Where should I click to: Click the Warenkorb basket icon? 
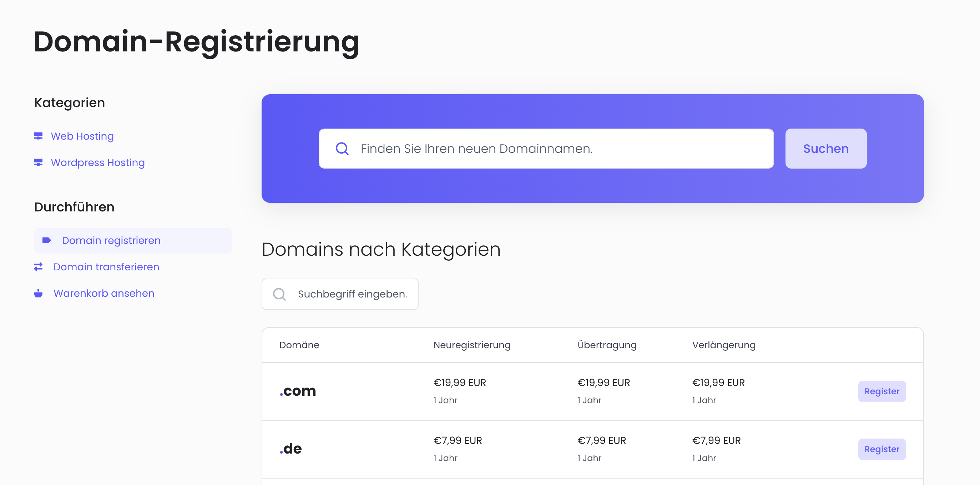(38, 293)
